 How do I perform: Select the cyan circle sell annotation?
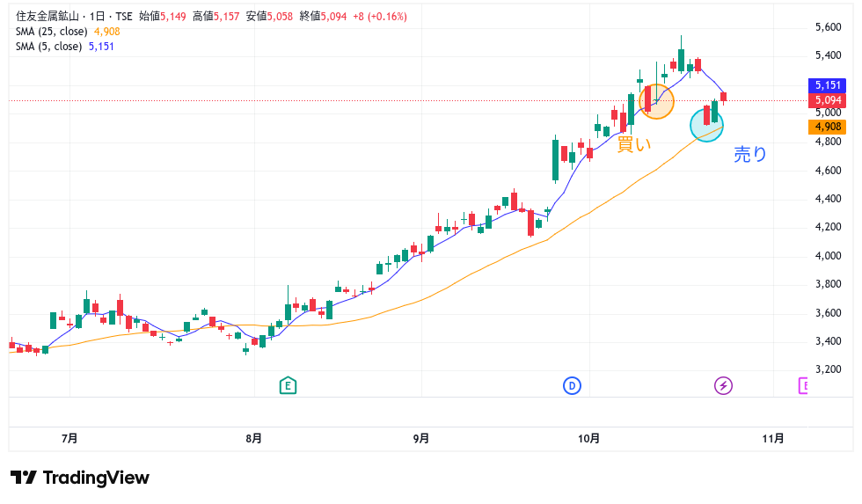[706, 123]
